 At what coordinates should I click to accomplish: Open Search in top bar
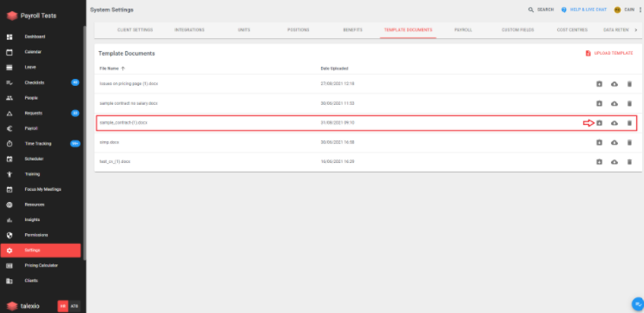pos(541,10)
